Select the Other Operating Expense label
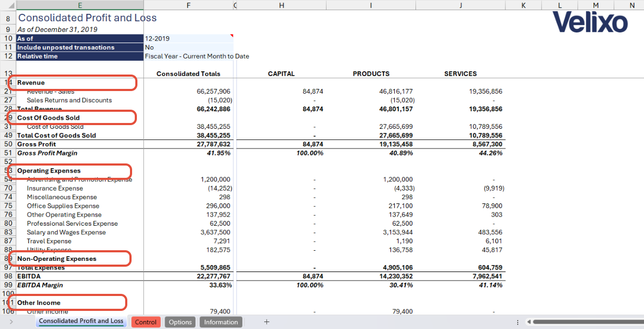Image resolution: width=644 pixels, height=329 pixels. pos(64,215)
